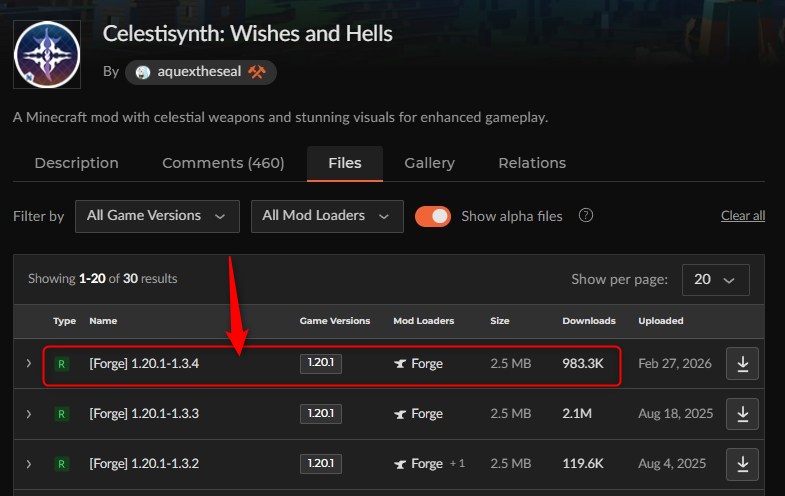
Task: Click the 1.20.1 version tag in 1.3.3 row
Action: [x=321, y=414]
